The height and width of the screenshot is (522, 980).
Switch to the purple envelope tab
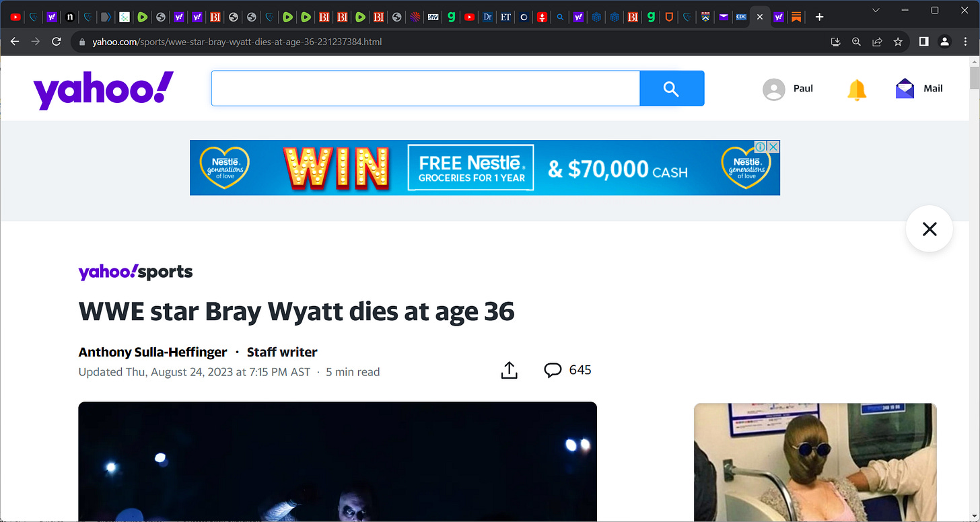coord(724,17)
